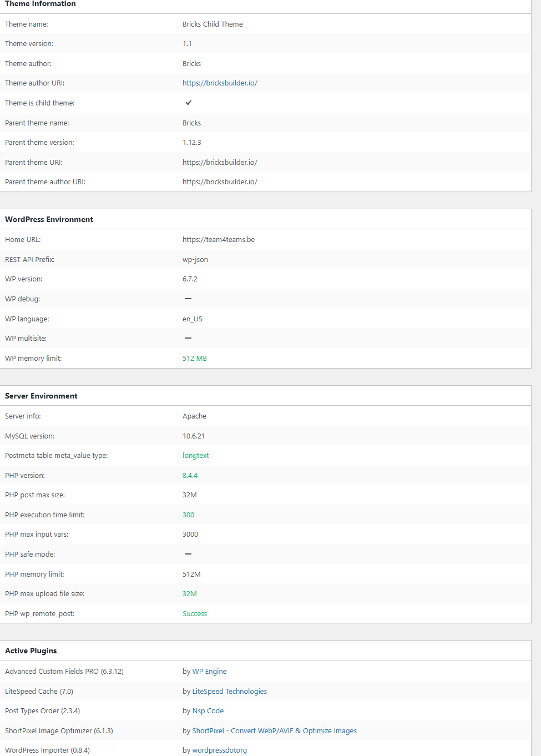
Task: Click the 'LiteSpeed Cache (7.0)' plugin name
Action: tap(39, 692)
